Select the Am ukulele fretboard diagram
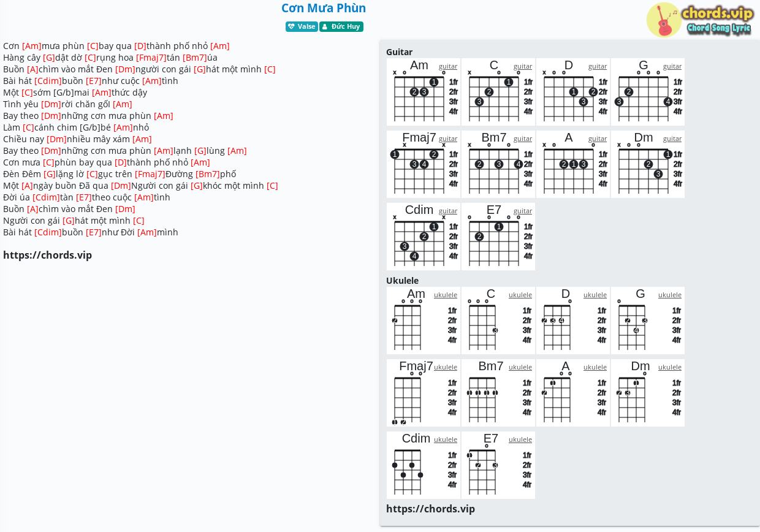 pos(424,321)
